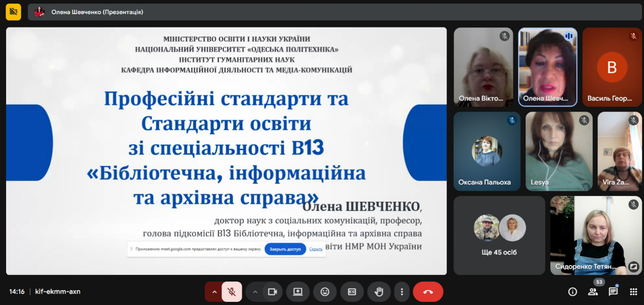Viewport: 644px width, 305px height.
Task: Toggle the camera on or off
Action: (x=272, y=292)
